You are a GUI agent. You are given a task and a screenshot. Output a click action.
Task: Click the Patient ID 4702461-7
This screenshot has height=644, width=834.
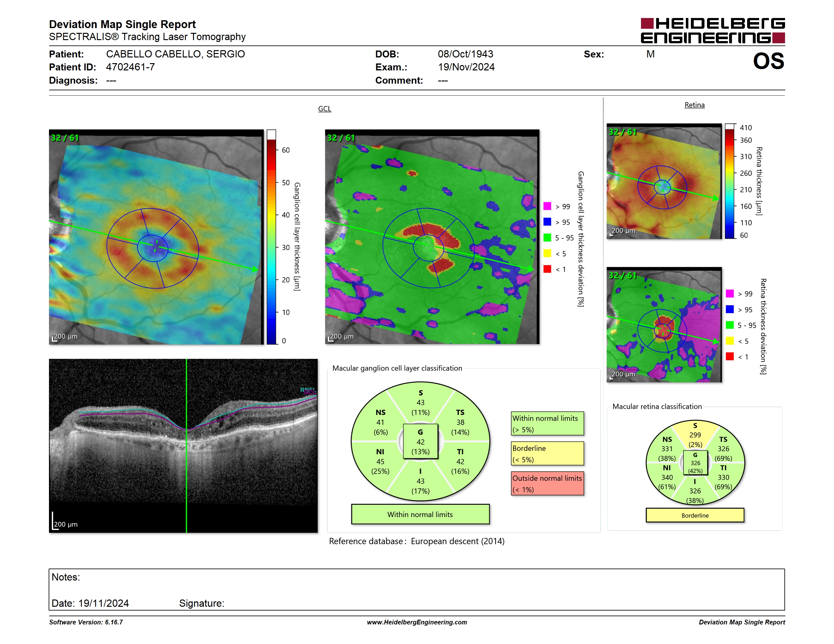tap(130, 67)
